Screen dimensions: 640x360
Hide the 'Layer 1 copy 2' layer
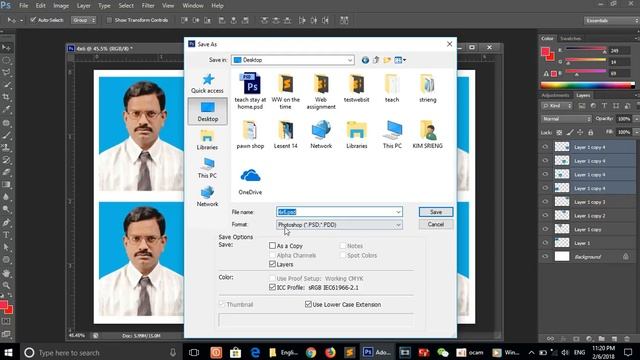tap(545, 216)
